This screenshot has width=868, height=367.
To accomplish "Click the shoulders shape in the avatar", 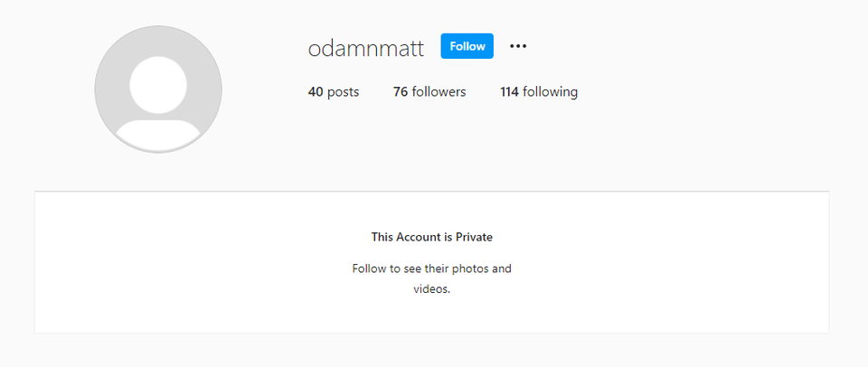I will pos(158,135).
